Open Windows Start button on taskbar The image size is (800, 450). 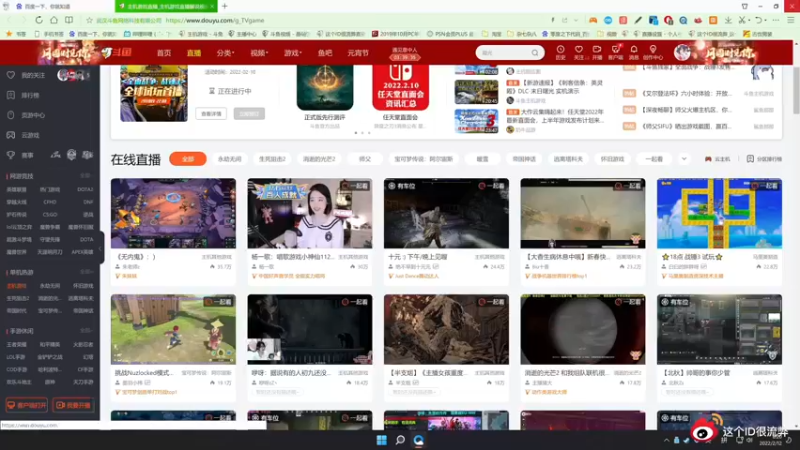[x=382, y=440]
